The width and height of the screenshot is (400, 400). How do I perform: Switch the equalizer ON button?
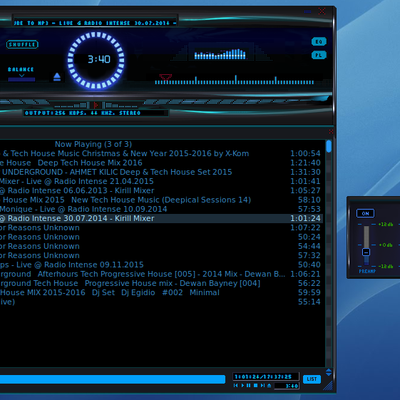tap(365, 213)
